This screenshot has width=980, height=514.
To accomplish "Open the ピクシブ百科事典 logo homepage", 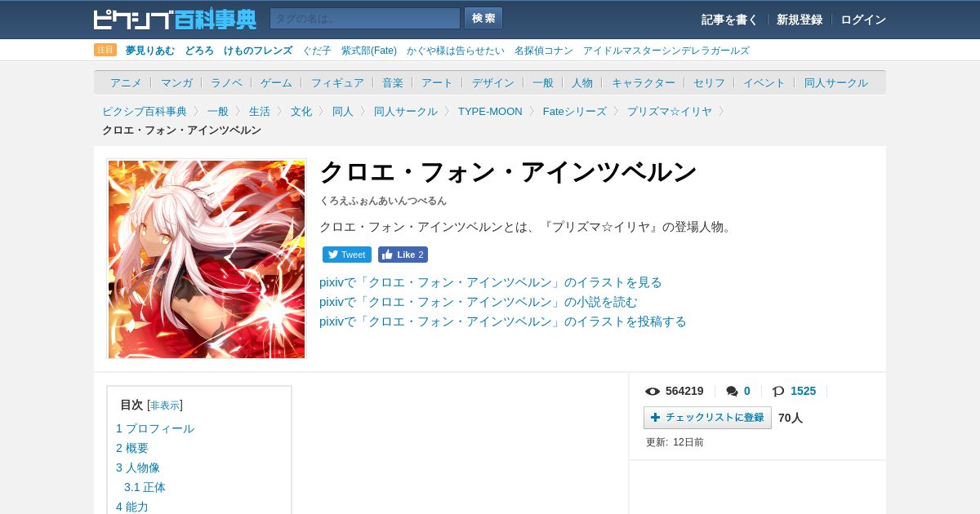I will pyautogui.click(x=174, y=19).
